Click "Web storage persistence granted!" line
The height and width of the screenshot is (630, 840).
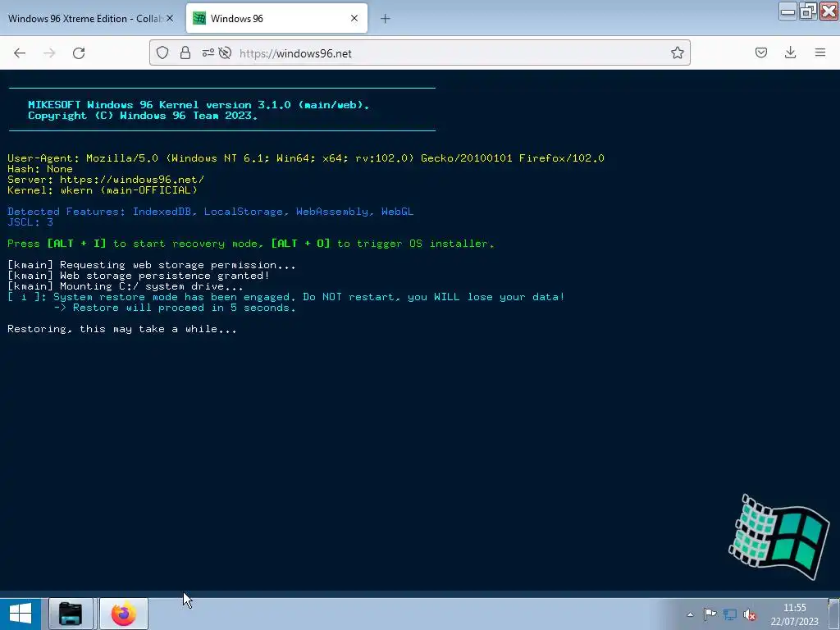(x=138, y=276)
